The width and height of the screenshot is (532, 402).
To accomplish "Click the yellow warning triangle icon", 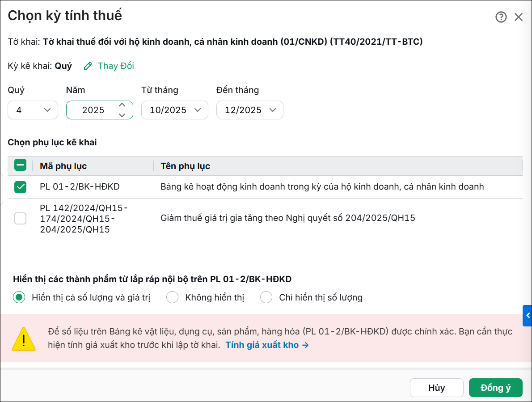I will tap(24, 339).
